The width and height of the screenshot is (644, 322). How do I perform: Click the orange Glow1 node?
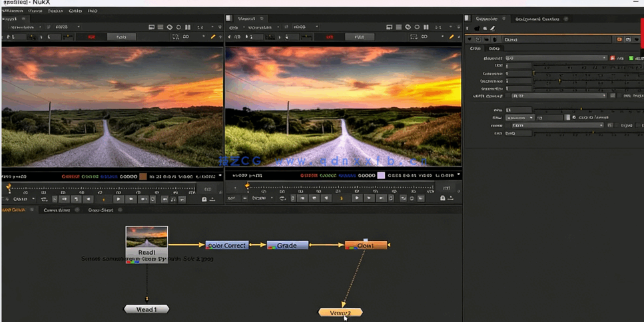coord(366,245)
